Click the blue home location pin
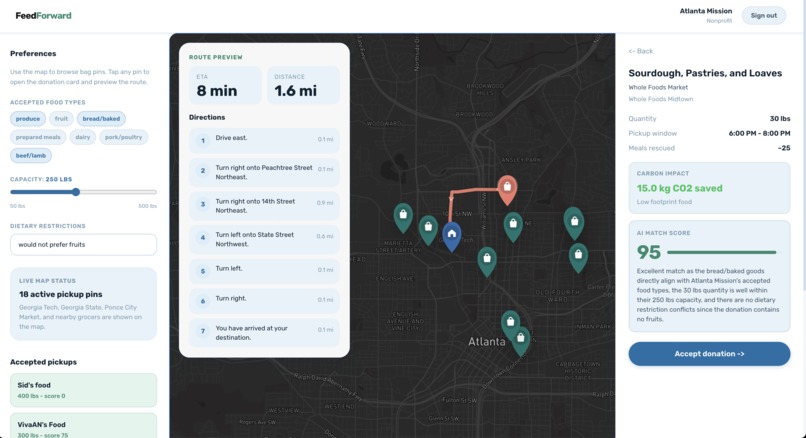The image size is (806, 438). point(452,236)
